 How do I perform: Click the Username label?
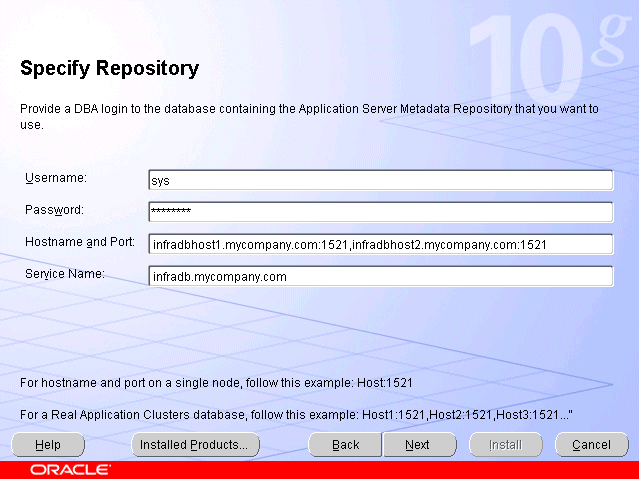tap(56, 178)
